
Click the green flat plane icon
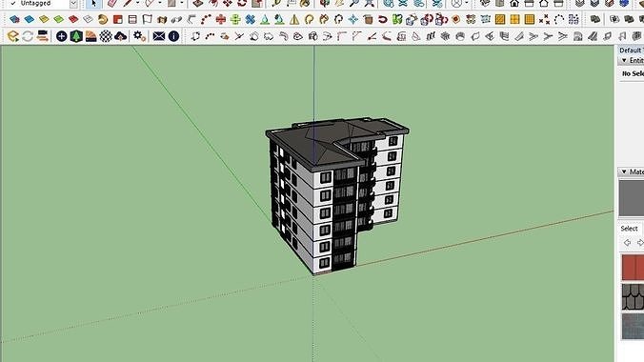pyautogui.click(x=59, y=19)
